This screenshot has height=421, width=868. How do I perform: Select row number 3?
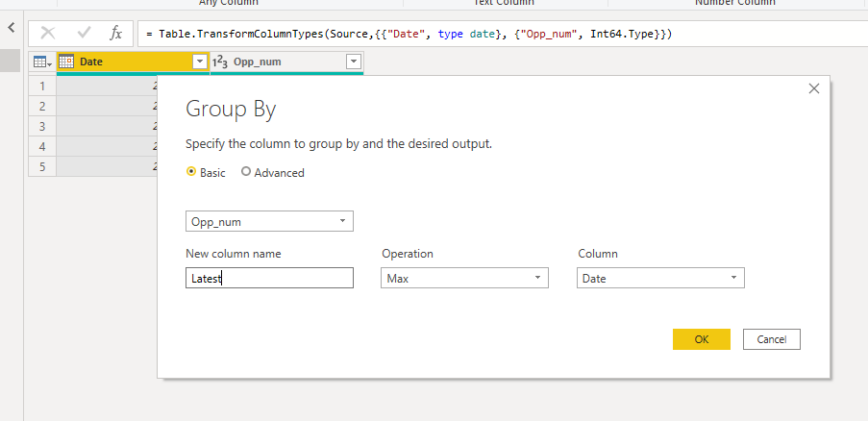pyautogui.click(x=42, y=126)
